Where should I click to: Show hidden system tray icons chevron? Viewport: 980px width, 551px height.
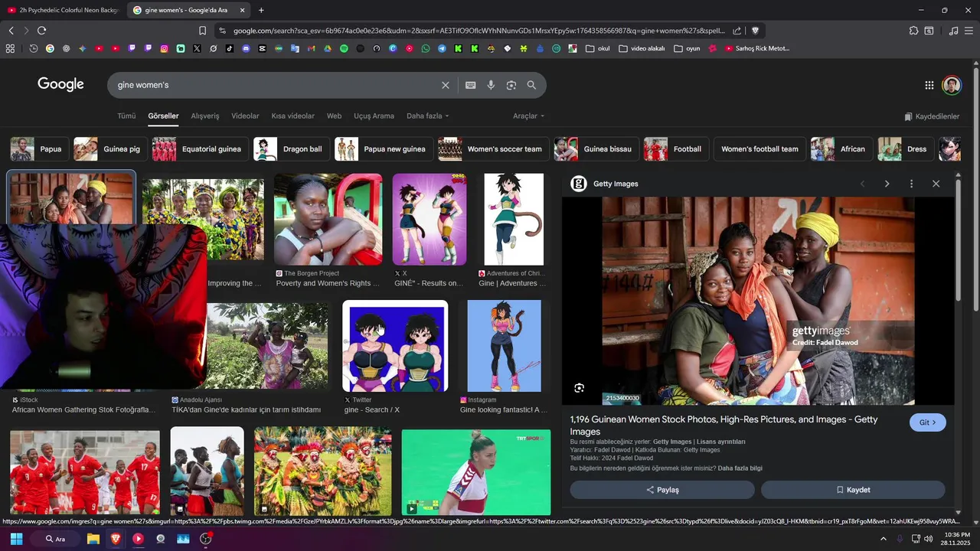click(x=883, y=539)
